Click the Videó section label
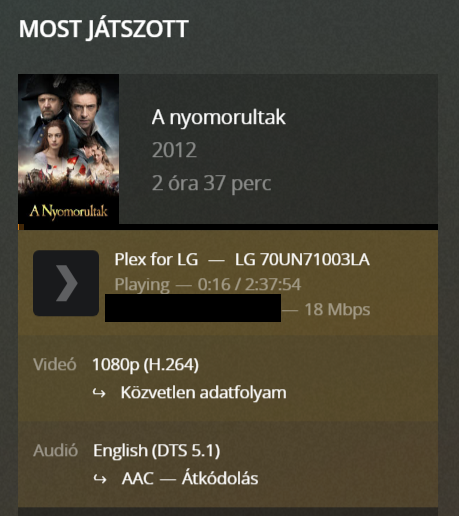This screenshot has height=516, width=459. point(55,364)
